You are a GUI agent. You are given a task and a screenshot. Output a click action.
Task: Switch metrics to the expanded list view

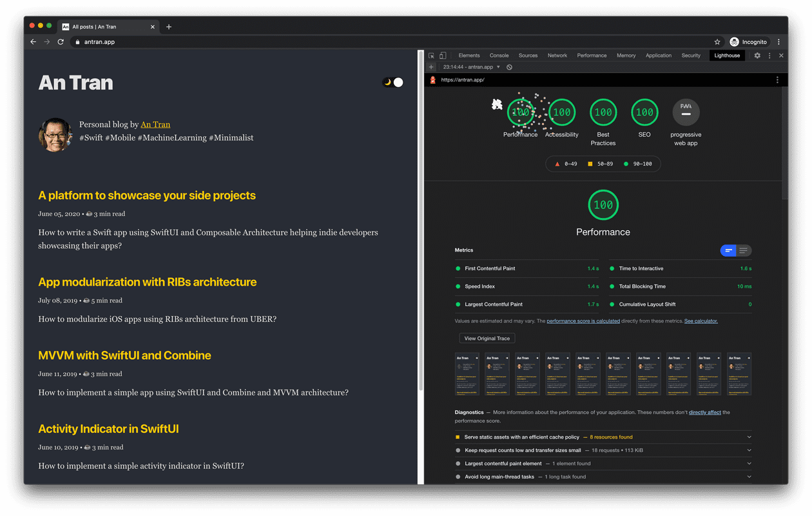744,250
